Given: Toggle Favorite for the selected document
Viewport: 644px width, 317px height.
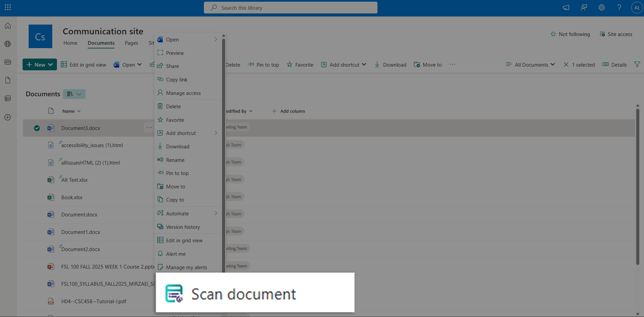Looking at the screenshot, I should tap(300, 65).
